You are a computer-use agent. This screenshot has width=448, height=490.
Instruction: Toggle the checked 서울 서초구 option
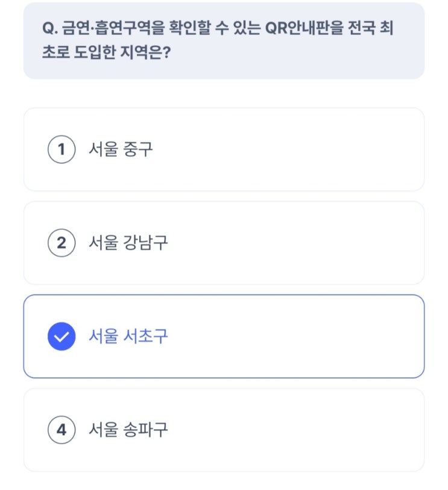coord(223,336)
